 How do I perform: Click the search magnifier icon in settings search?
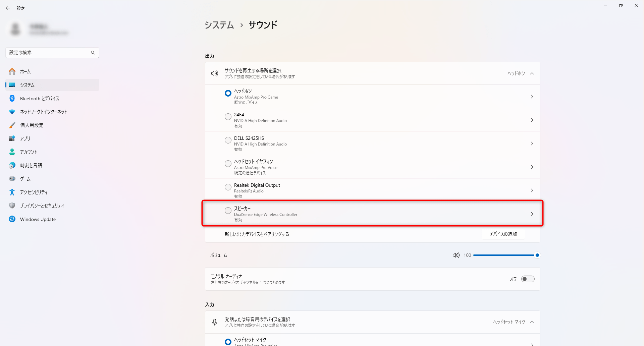pos(93,53)
